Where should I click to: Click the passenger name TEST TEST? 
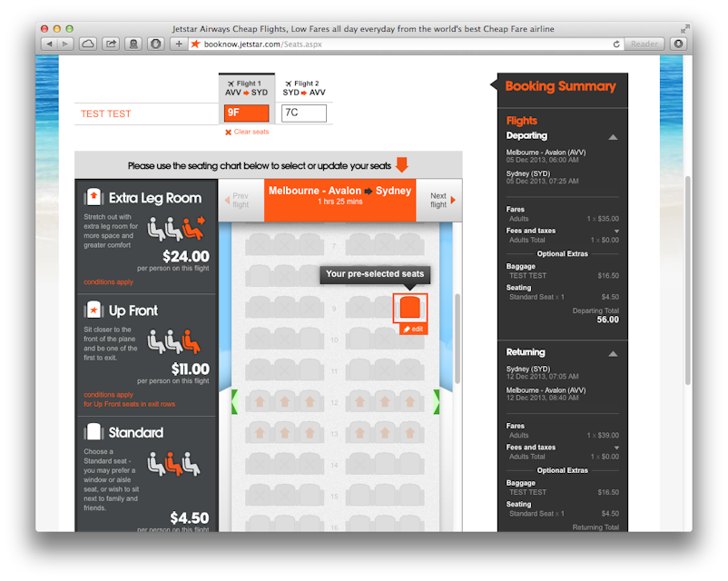click(106, 113)
